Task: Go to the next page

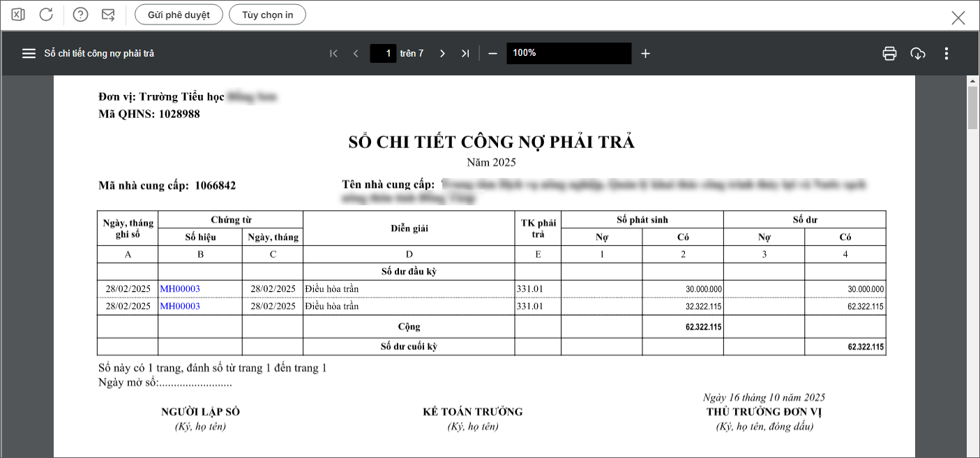Action: tap(442, 53)
